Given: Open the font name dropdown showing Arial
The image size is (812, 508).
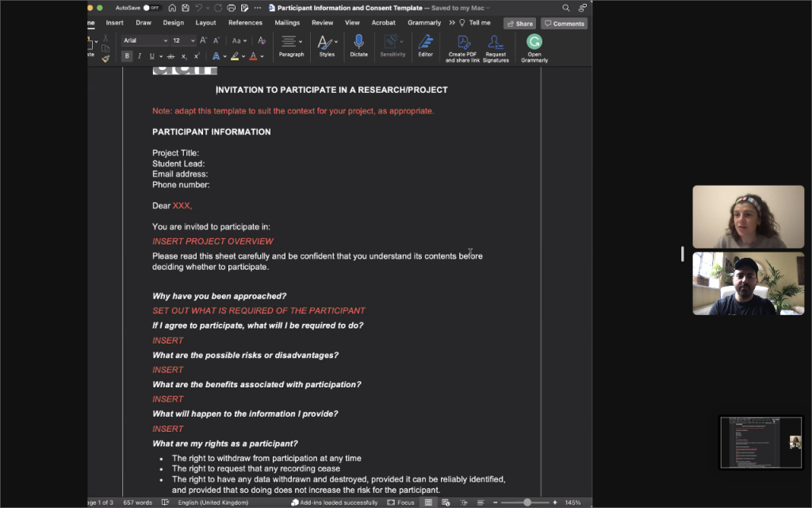Looking at the screenshot, I should 145,40.
